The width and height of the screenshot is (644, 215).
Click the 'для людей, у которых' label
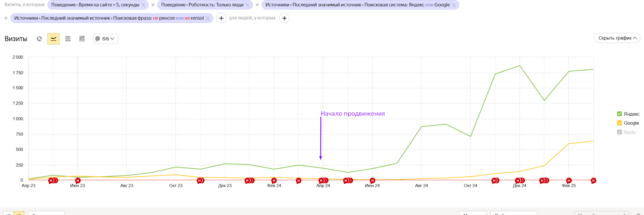tap(252, 18)
